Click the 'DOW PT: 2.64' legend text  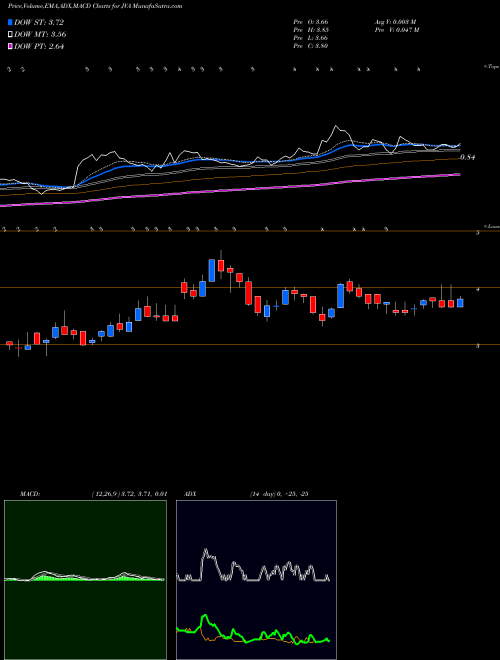[39, 46]
